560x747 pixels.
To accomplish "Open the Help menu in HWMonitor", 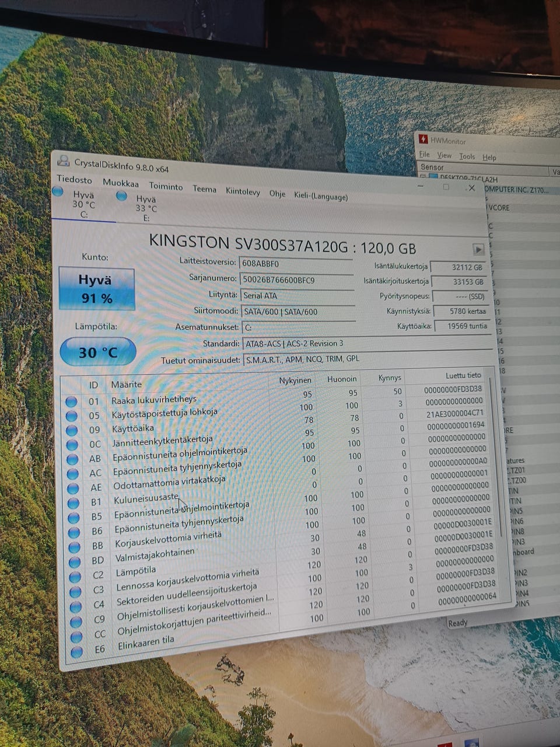I will click(489, 158).
